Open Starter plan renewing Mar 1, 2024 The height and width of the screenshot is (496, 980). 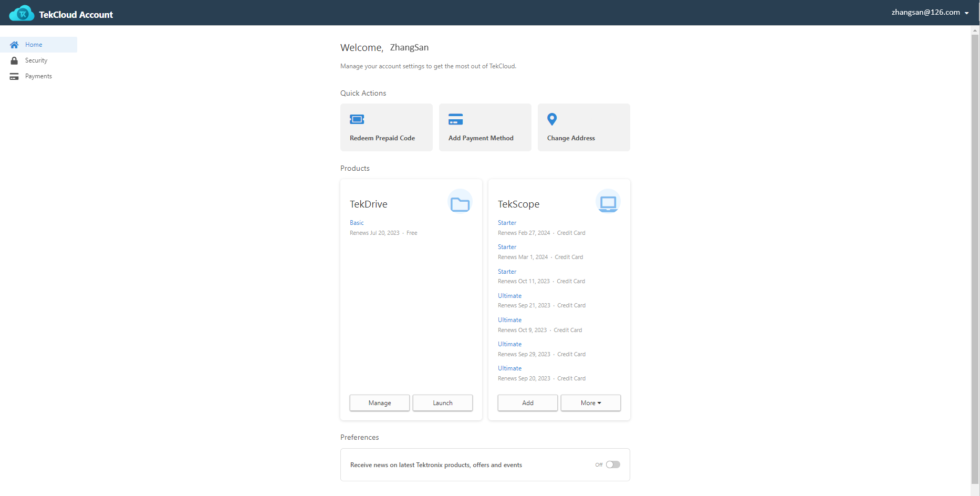point(507,247)
